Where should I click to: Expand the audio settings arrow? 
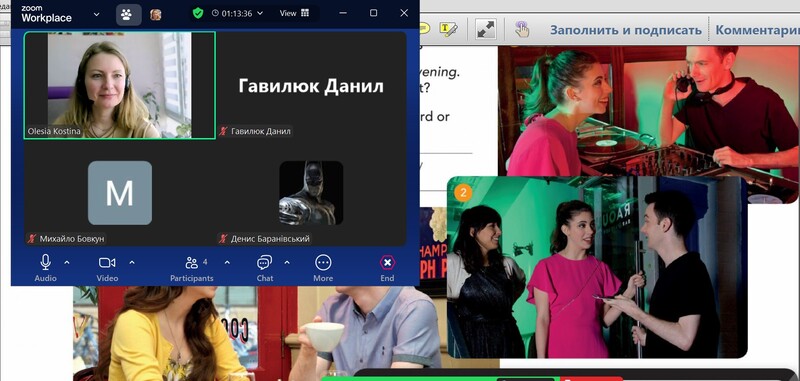[x=67, y=262]
